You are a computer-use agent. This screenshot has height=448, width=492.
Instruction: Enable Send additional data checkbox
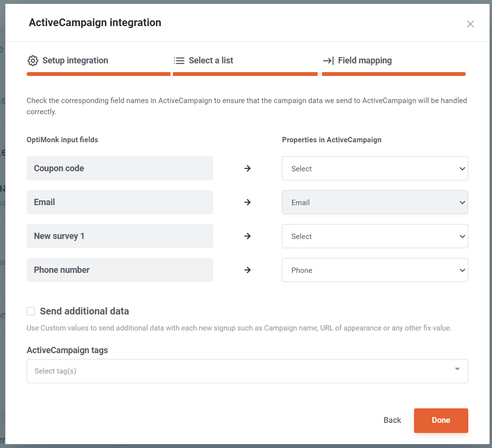click(31, 311)
